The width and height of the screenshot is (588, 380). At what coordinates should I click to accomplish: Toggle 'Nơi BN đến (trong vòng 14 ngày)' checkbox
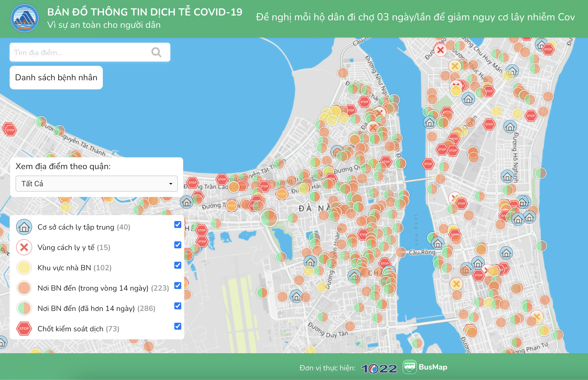[x=178, y=286]
